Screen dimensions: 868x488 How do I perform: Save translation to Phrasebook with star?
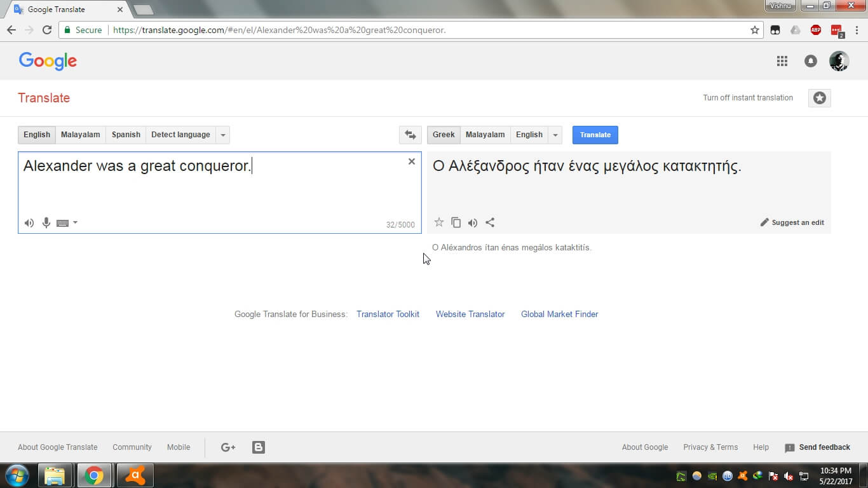[439, 222]
